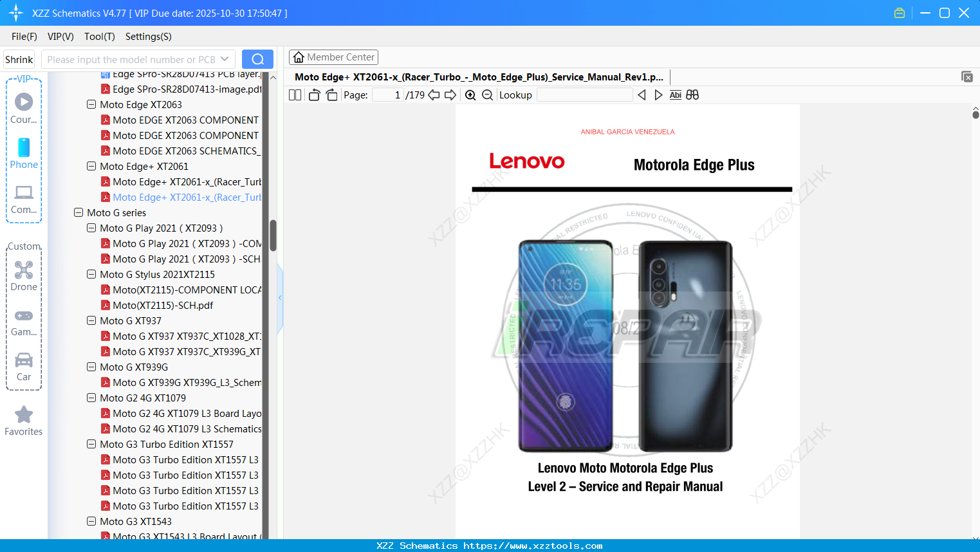Switch to the Moto Edge+ XT2061 service manual tab

479,77
